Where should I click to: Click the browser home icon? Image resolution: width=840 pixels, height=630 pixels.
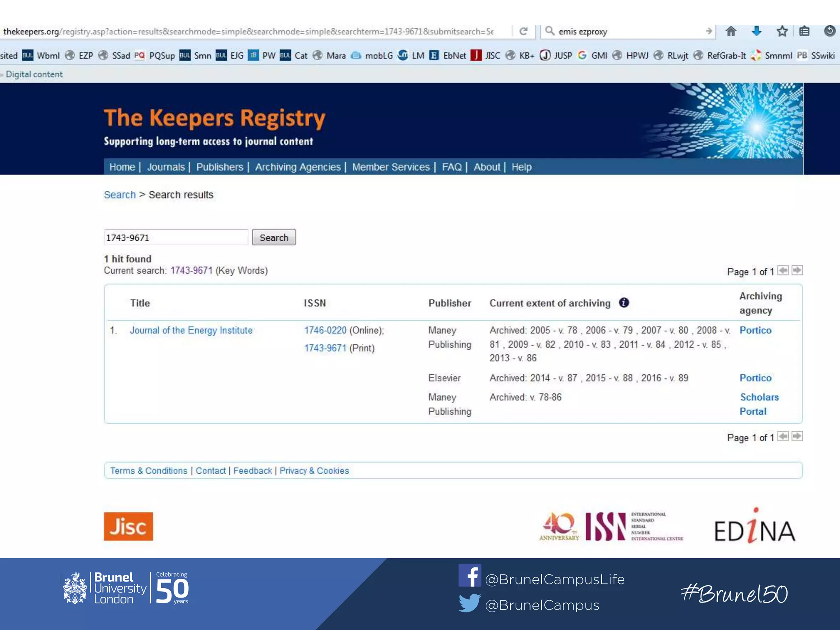[x=731, y=31]
